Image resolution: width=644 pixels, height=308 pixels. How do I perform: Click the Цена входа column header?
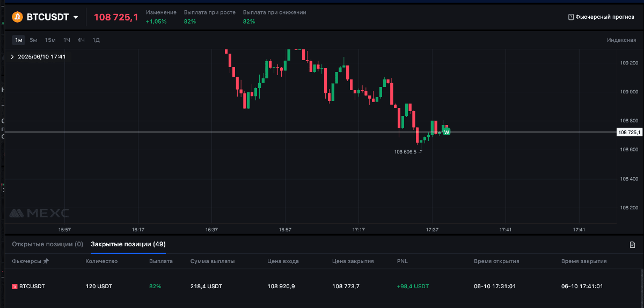(x=283, y=261)
